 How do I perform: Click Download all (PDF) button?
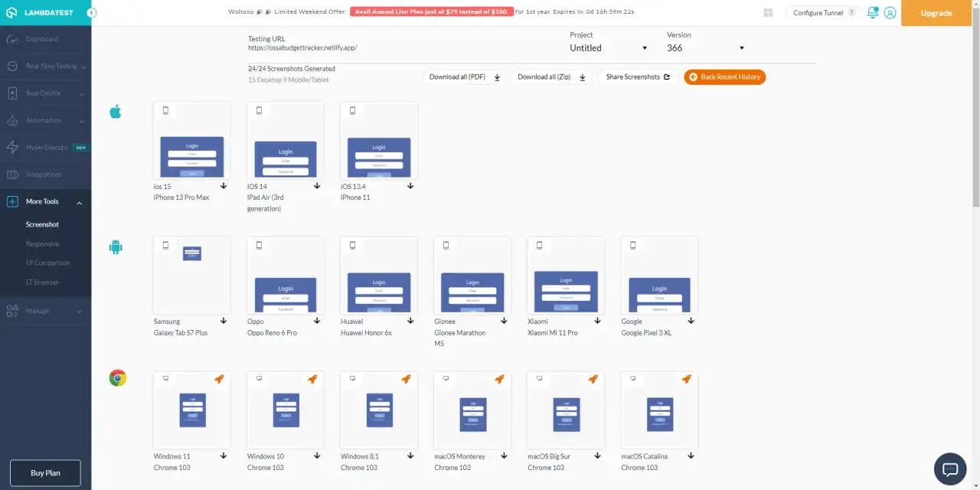(464, 77)
